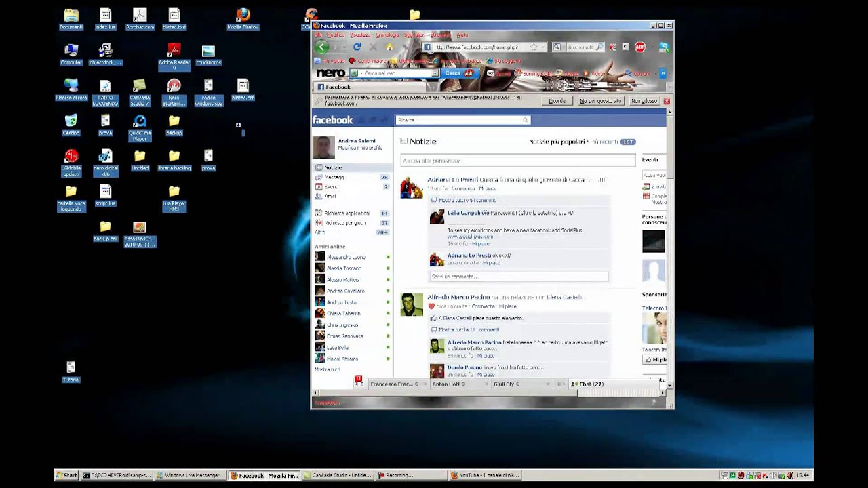Open Andrea Salemi profile link
This screenshot has height=488, width=868.
pyautogui.click(x=357, y=141)
